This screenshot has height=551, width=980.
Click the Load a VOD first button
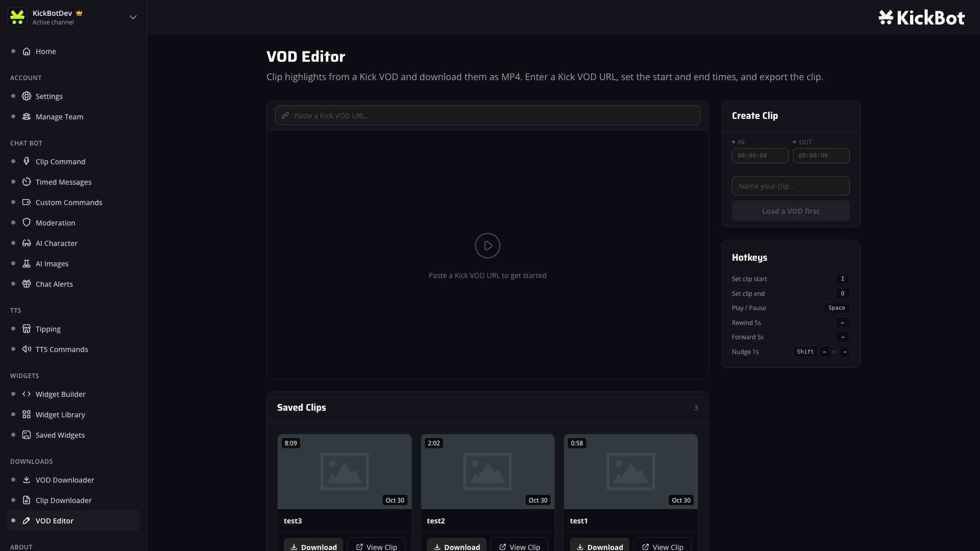(x=791, y=211)
